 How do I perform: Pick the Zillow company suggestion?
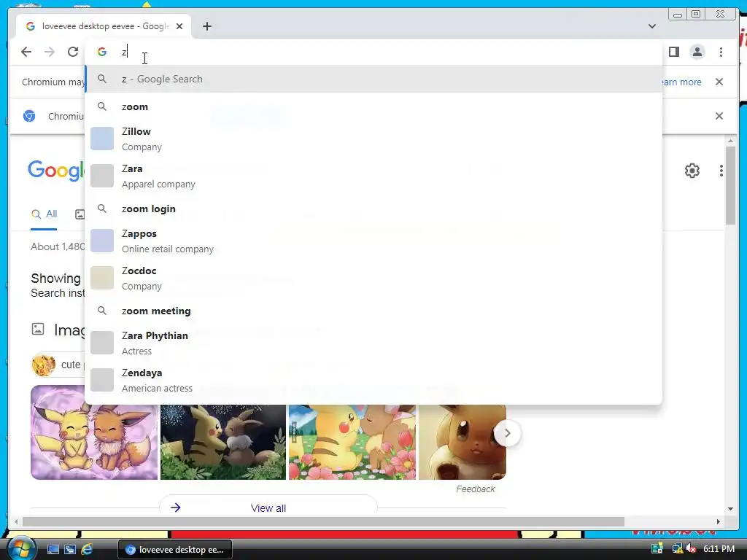click(x=374, y=139)
